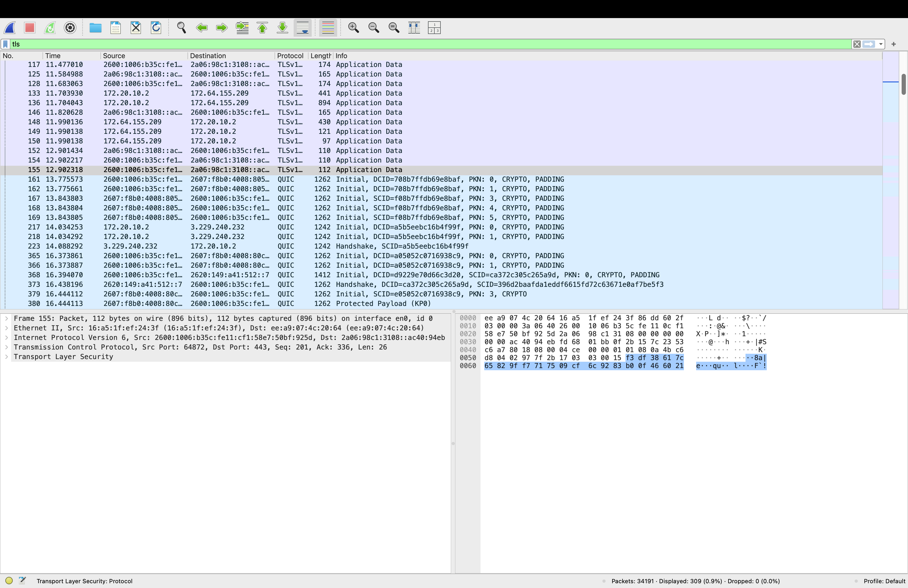Expand the Transport Layer Security tree
Image resolution: width=908 pixels, height=588 pixels.
(6, 357)
